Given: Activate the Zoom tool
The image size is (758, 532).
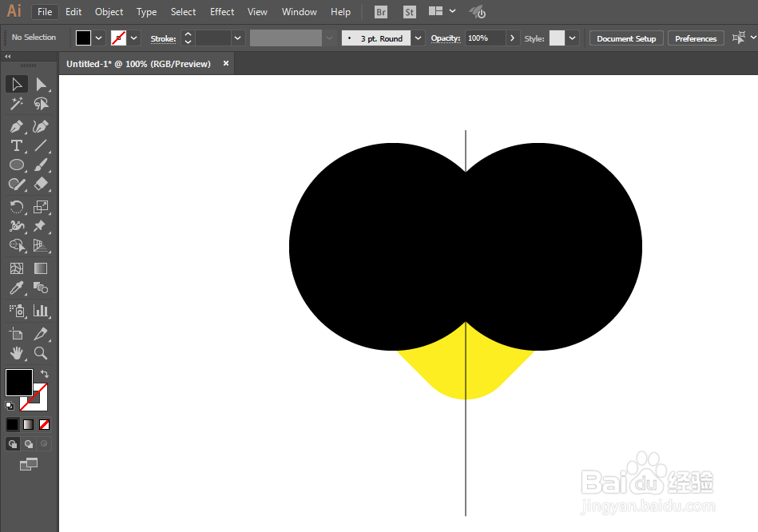Looking at the screenshot, I should pyautogui.click(x=41, y=353).
